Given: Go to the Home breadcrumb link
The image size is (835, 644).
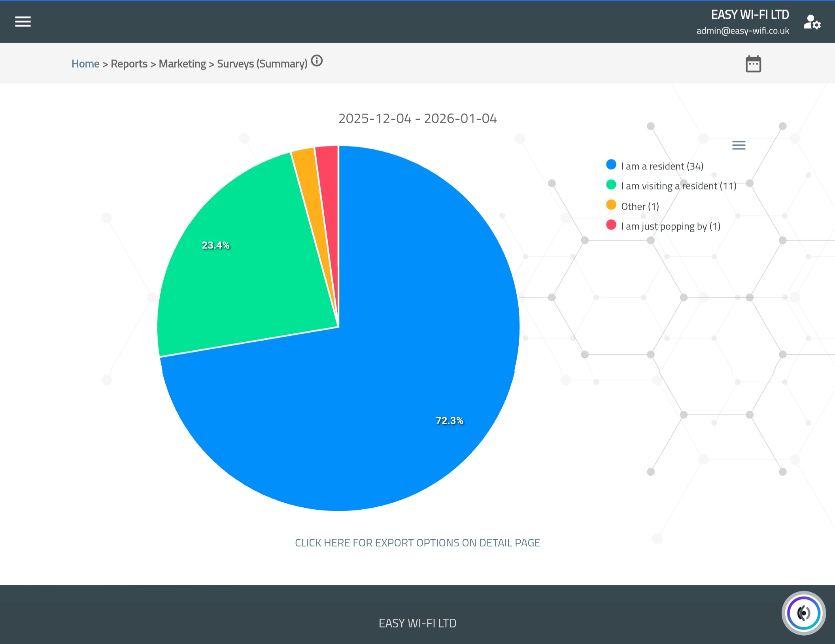Looking at the screenshot, I should click(85, 64).
